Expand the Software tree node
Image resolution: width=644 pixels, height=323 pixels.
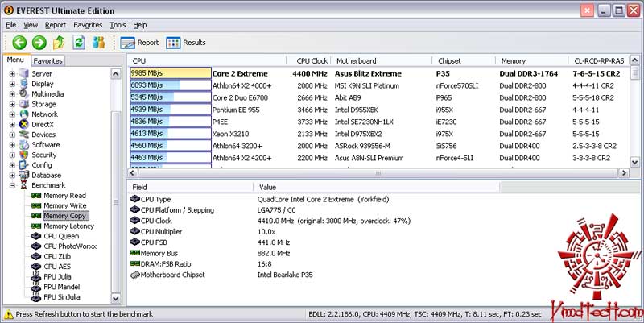[12, 145]
